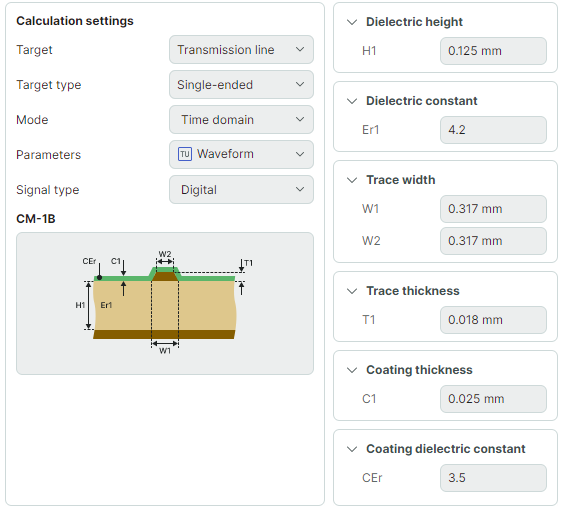
Task: Click the W2 label in Trace width
Action: [371, 241]
